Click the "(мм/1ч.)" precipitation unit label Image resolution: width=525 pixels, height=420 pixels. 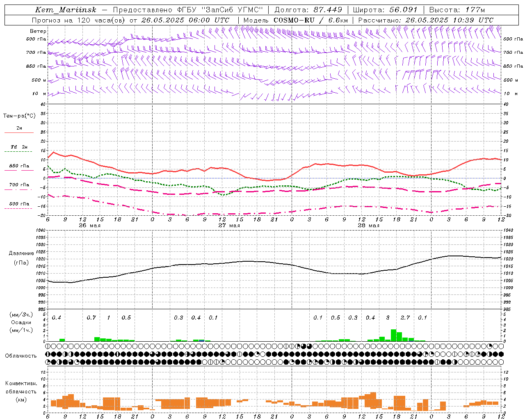(21, 330)
